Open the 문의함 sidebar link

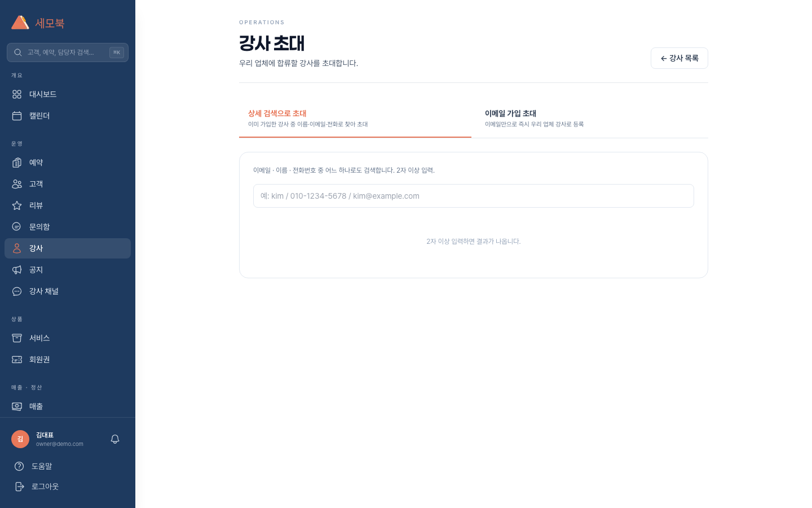pos(39,227)
